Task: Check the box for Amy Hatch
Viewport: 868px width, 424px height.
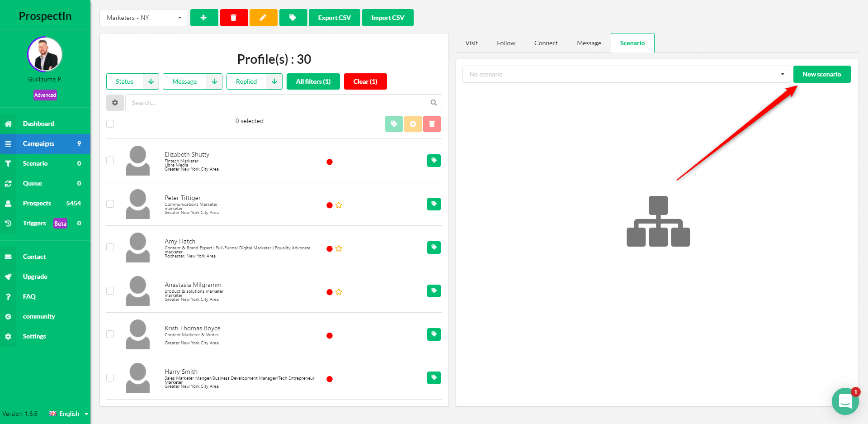Action: tap(110, 247)
